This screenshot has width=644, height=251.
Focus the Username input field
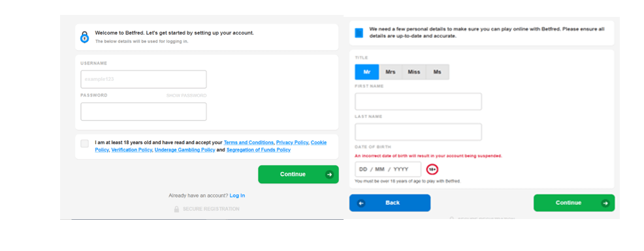[143, 79]
